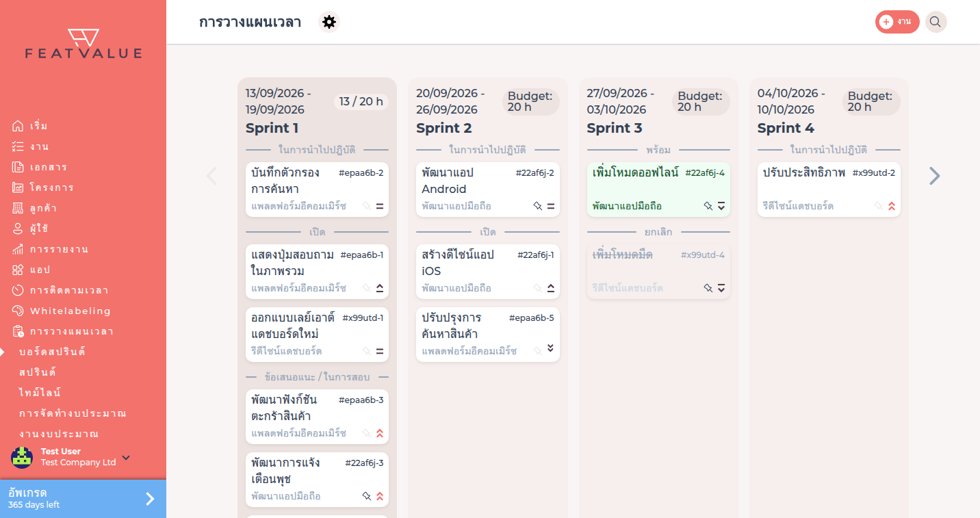Toggle pin on card #22af6j-2
This screenshot has height=518, width=980.
(537, 206)
